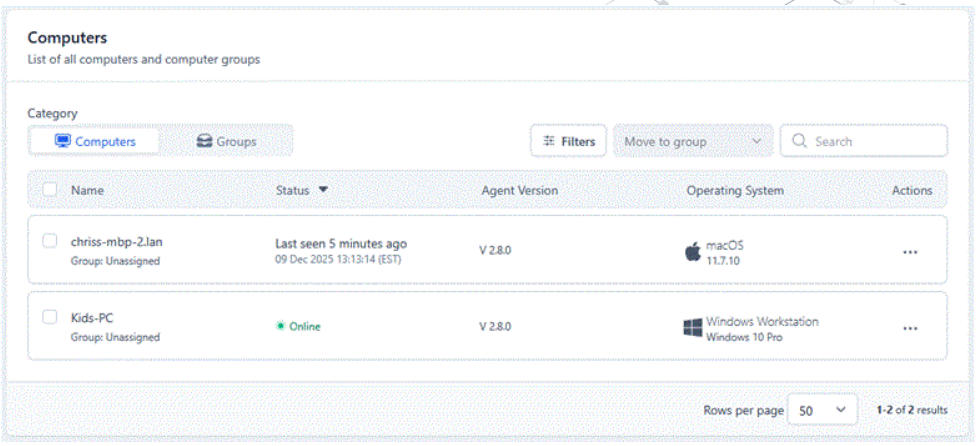Viewport: 976px width, 446px height.
Task: Open the three-dot actions menu for Kids-PC
Action: [x=910, y=328]
